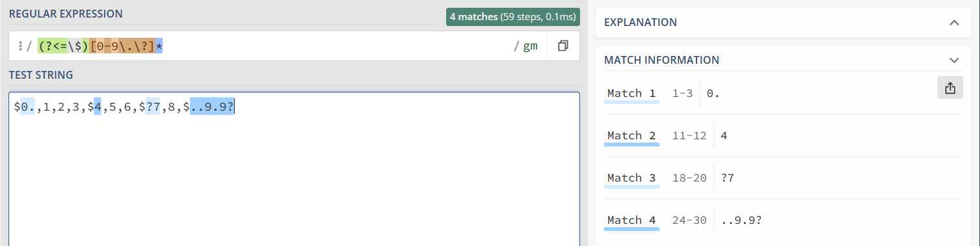Click the green lookbehind (?<=\$) token in regex
Image resolution: width=980 pixels, height=246 pixels.
pyautogui.click(x=63, y=46)
